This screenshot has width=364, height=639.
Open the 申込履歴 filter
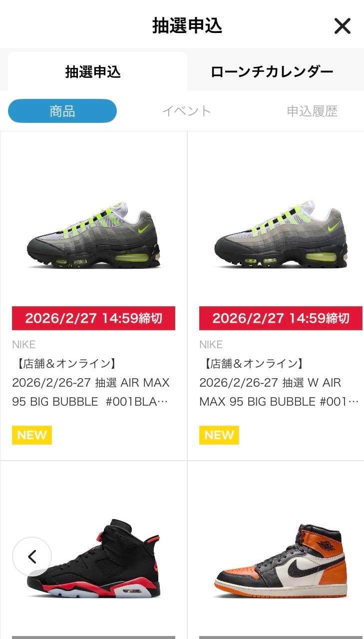(x=312, y=111)
